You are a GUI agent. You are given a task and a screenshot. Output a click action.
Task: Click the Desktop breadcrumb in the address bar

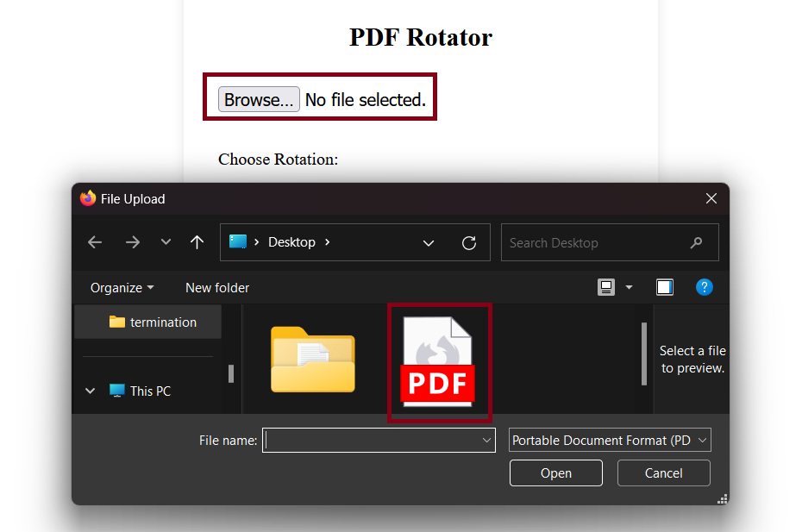[293, 242]
